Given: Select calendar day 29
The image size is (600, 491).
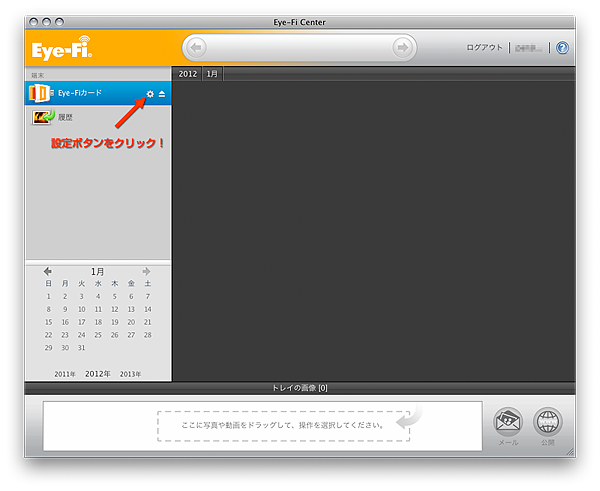Looking at the screenshot, I should pyautogui.click(x=49, y=348).
